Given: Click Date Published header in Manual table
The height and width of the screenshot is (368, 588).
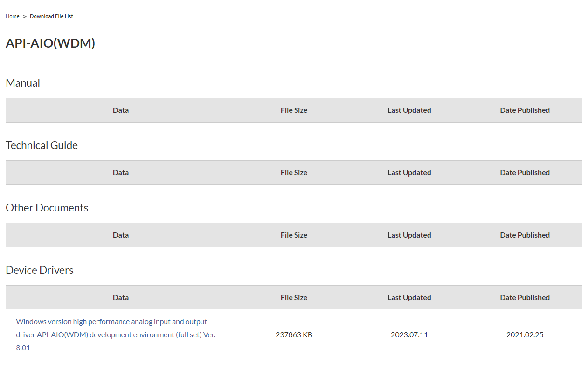Looking at the screenshot, I should [525, 110].
